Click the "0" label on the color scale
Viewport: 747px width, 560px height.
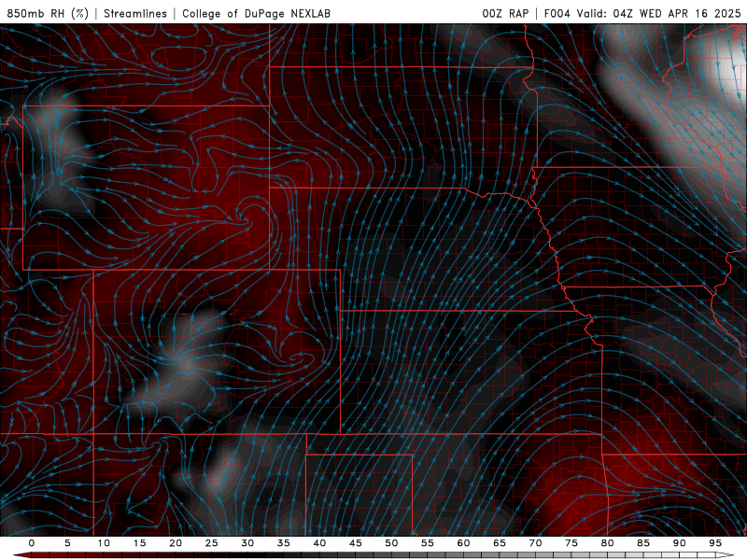(x=32, y=543)
